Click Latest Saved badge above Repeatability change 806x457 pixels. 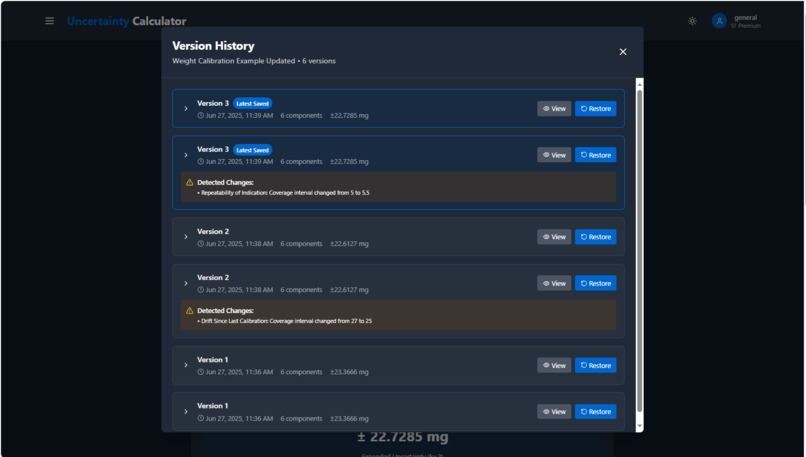point(252,150)
